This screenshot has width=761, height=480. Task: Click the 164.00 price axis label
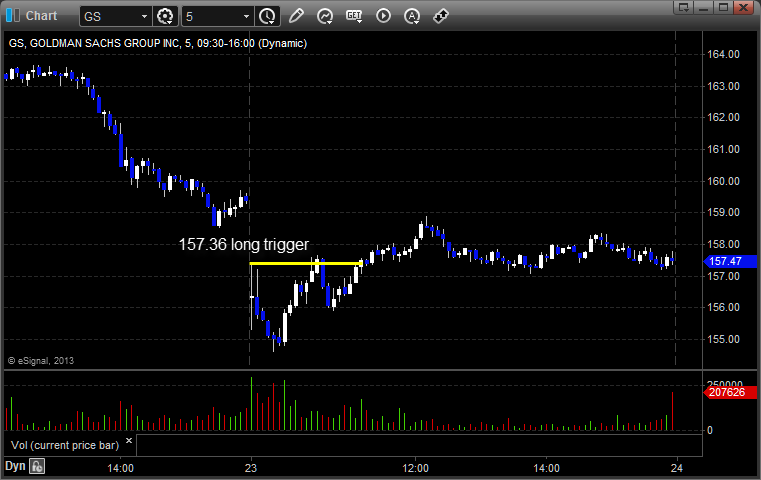[x=723, y=54]
